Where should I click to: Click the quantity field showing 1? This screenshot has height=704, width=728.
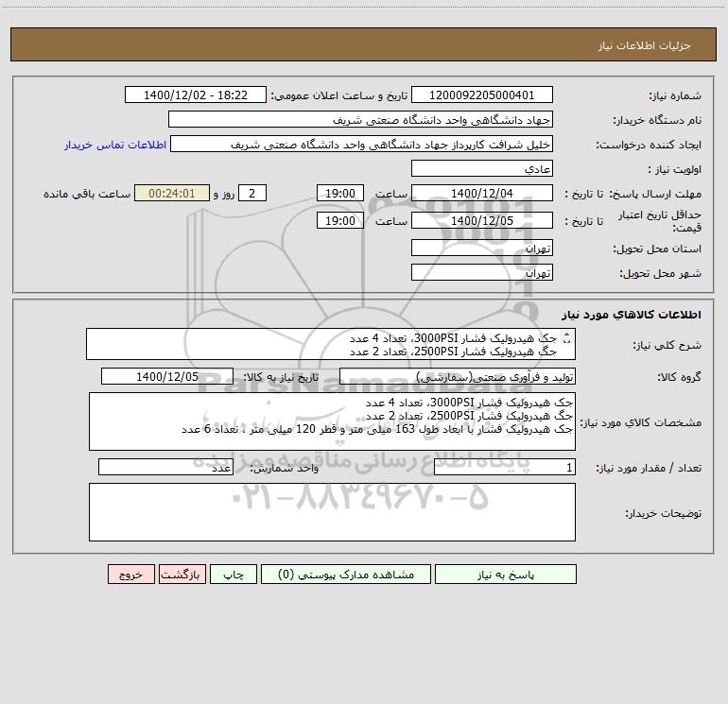505,467
